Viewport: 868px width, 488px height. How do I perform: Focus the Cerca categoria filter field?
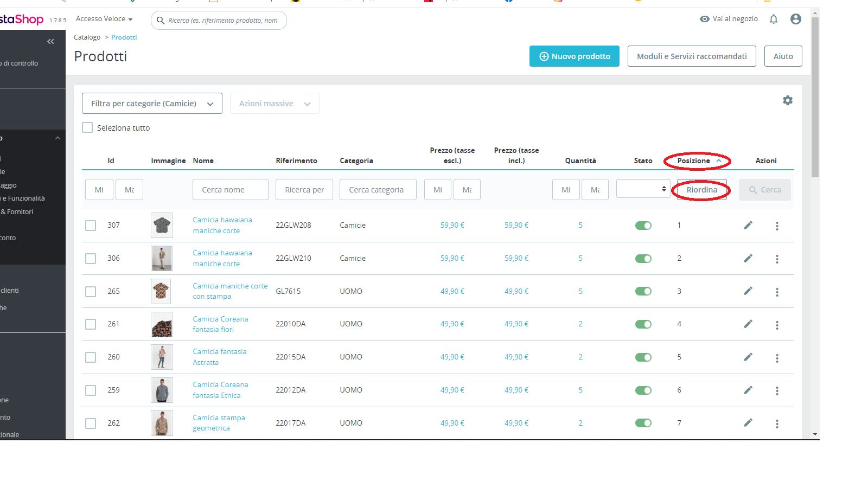pos(378,190)
